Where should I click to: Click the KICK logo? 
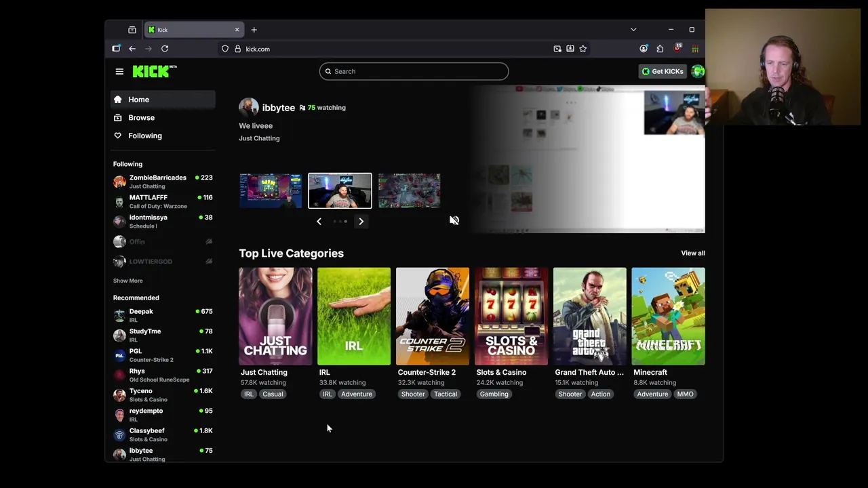(x=155, y=71)
